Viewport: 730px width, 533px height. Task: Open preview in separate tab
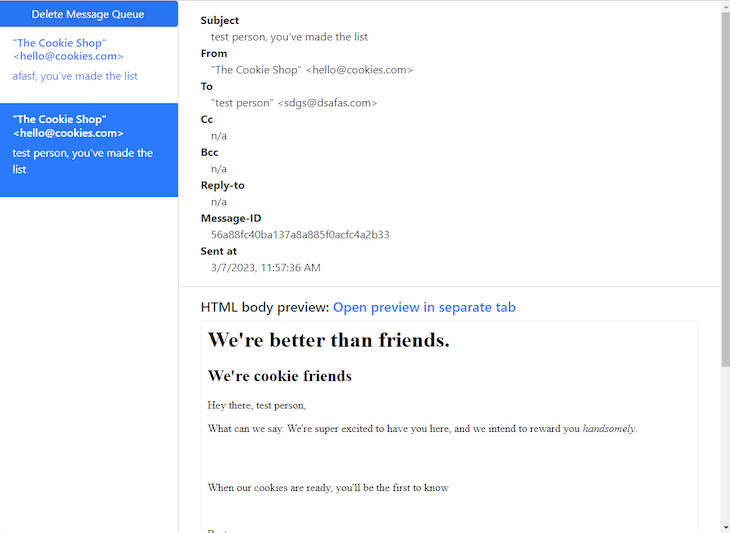pos(424,307)
